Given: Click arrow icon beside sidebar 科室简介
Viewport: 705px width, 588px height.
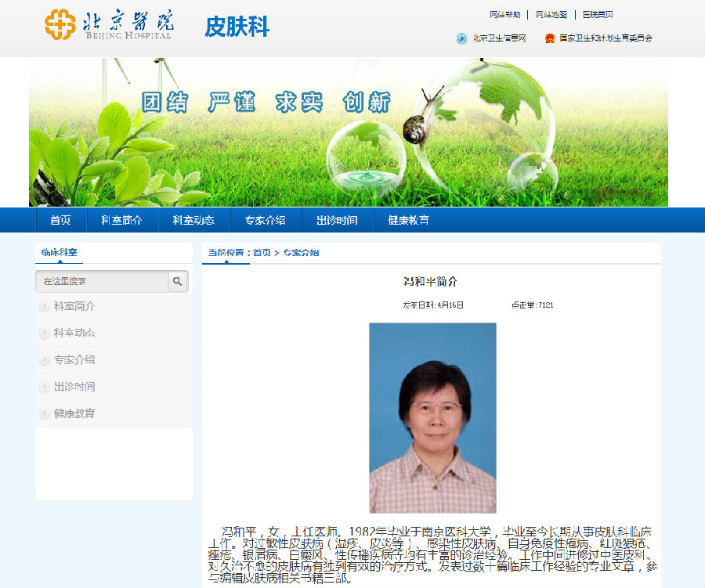Looking at the screenshot, I should click(45, 306).
